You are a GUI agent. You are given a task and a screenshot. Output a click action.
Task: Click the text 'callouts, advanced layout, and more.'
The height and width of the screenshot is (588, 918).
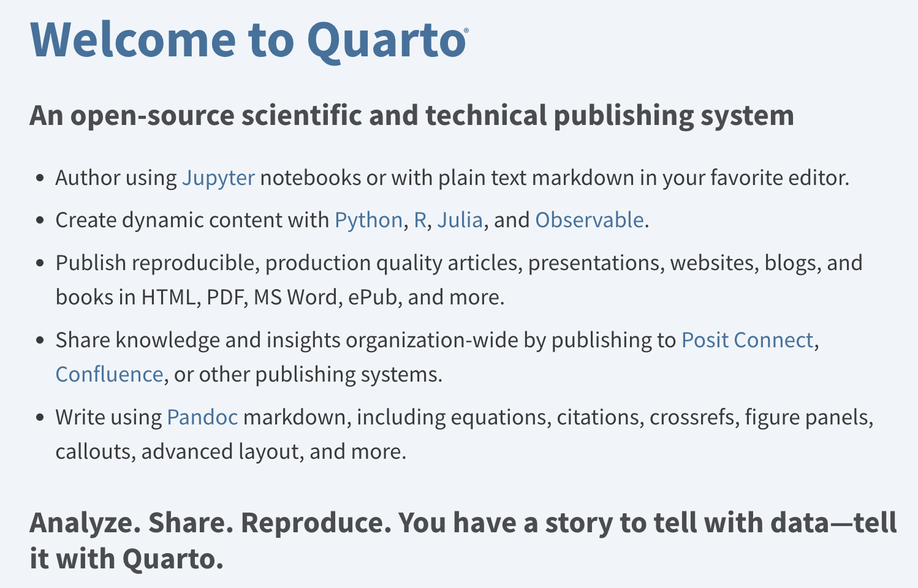231,451
